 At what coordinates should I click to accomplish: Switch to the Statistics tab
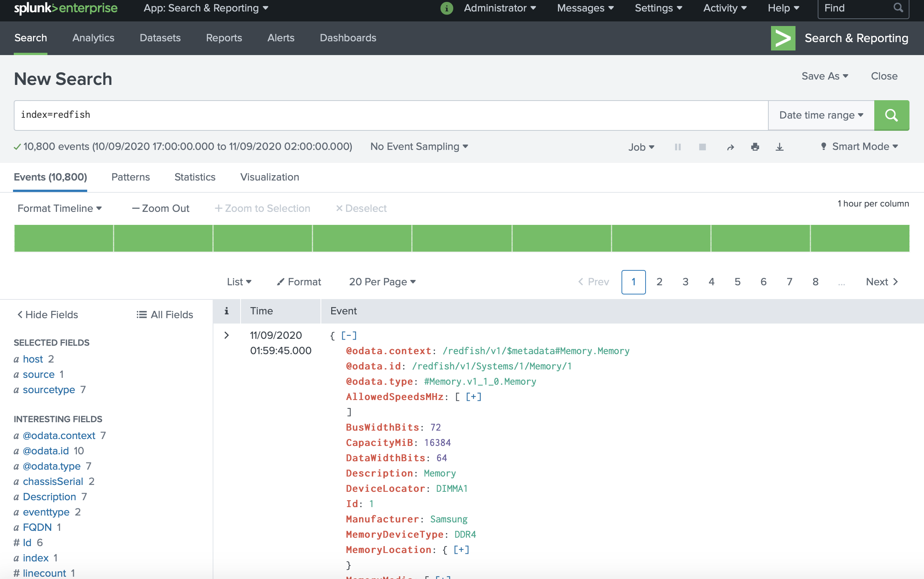pyautogui.click(x=195, y=177)
